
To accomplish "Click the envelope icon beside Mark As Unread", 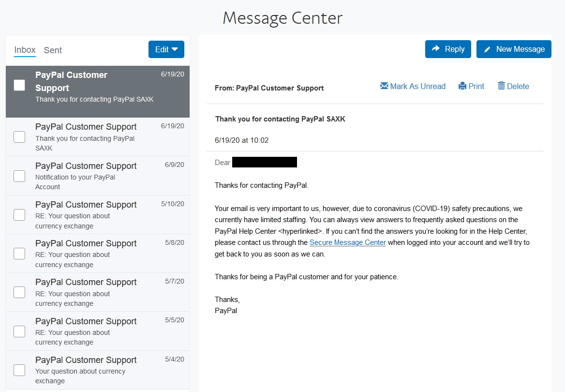I will tap(384, 86).
